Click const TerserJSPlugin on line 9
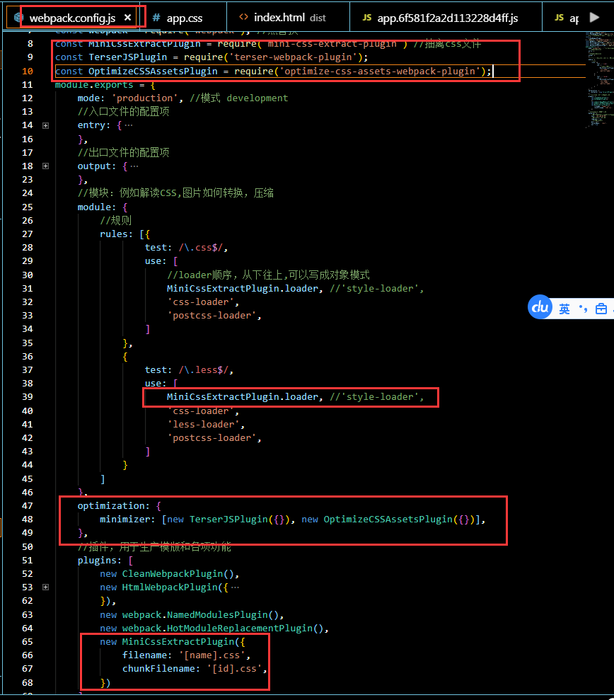The width and height of the screenshot is (614, 700). pyautogui.click(x=110, y=57)
